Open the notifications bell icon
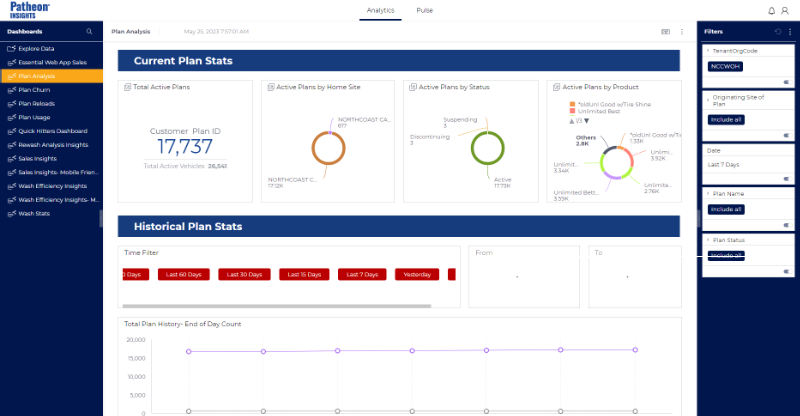The height and width of the screenshot is (416, 800). [771, 11]
